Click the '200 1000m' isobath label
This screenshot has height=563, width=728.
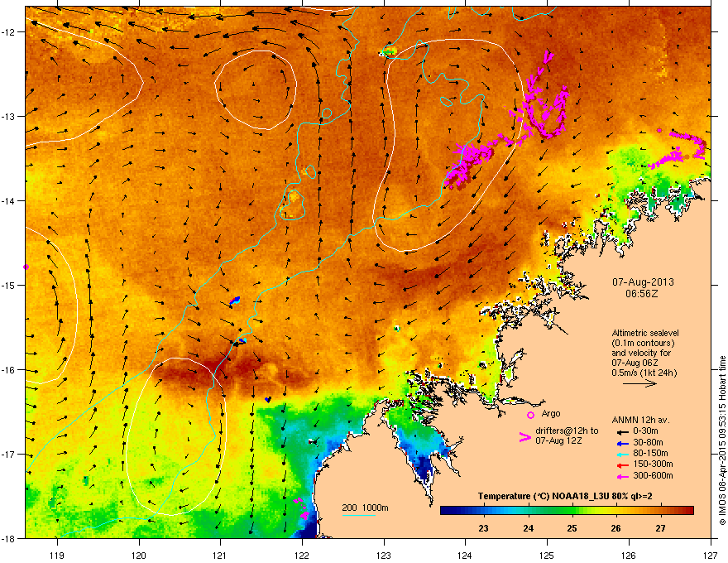coord(365,508)
